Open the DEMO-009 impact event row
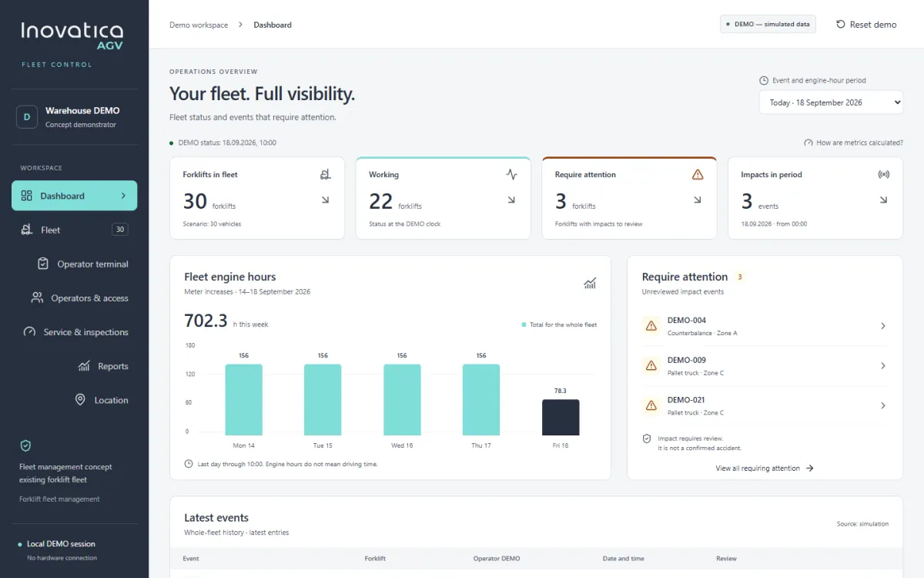 click(x=765, y=366)
